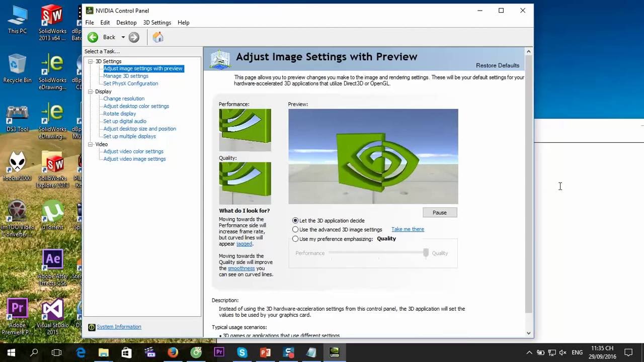Open PowerPoint from the taskbar
The height and width of the screenshot is (362, 644).
click(265, 352)
